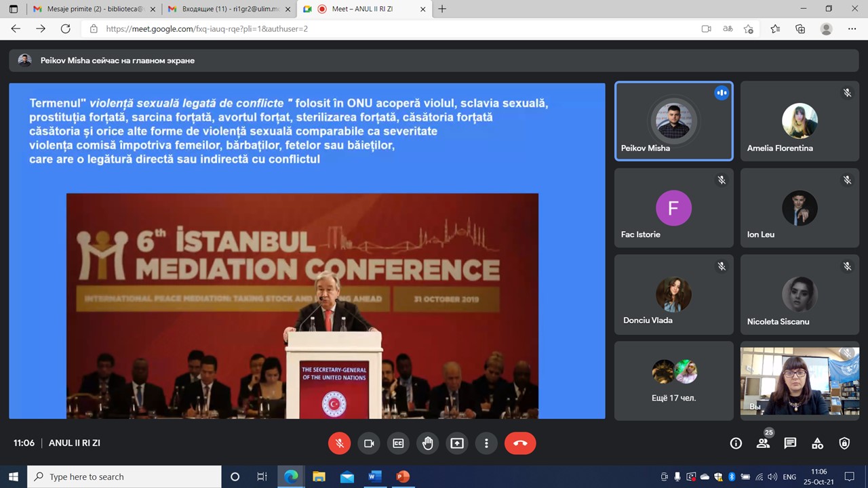This screenshot has width=868, height=488.
Task: Open Cortana circle icon
Action: coord(235,476)
